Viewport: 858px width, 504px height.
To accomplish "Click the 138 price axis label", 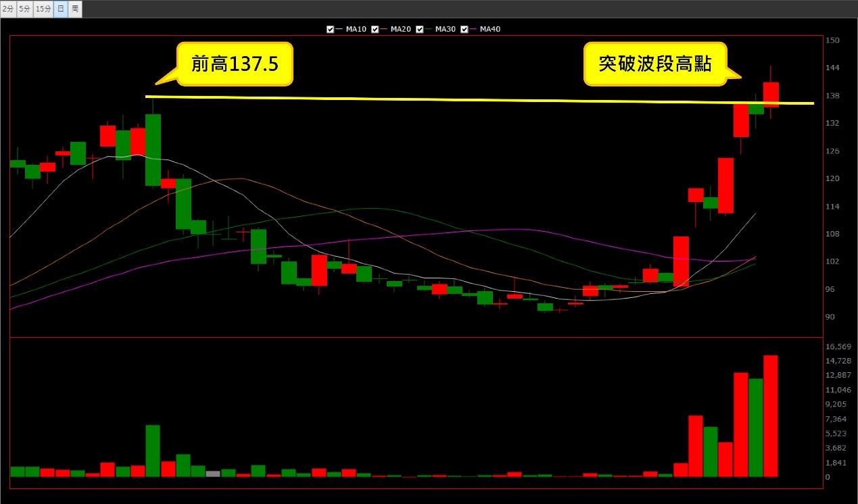I will [x=832, y=96].
